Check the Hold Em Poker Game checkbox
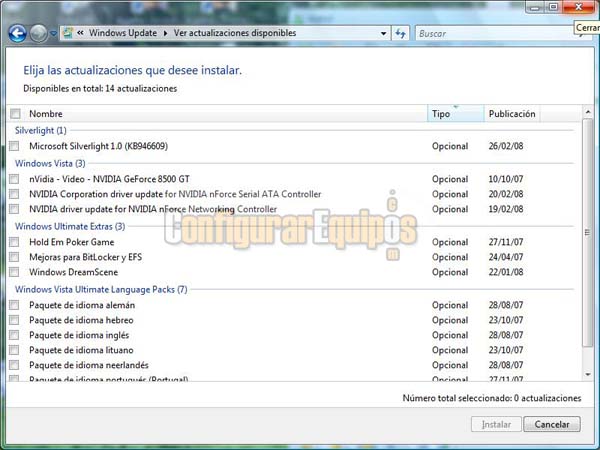 [14, 242]
